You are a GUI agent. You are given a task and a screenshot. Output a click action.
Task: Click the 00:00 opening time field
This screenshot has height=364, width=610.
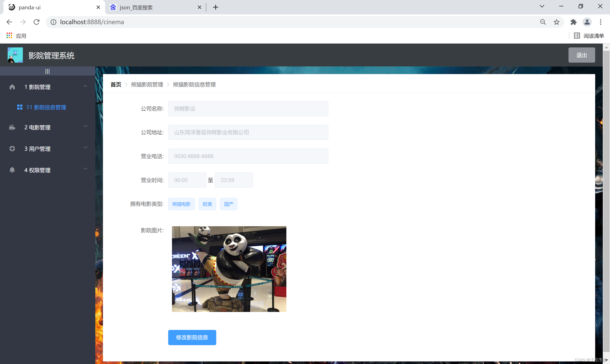pyautogui.click(x=187, y=180)
